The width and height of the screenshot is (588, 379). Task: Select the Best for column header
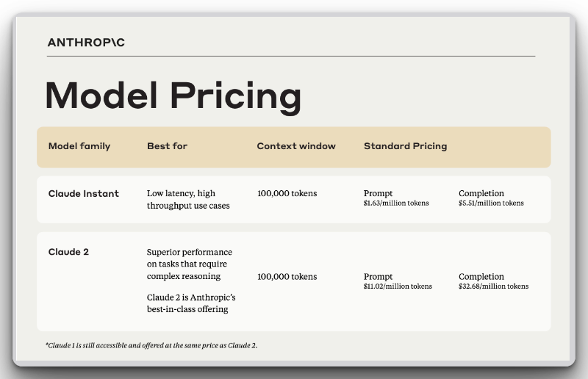tap(167, 146)
